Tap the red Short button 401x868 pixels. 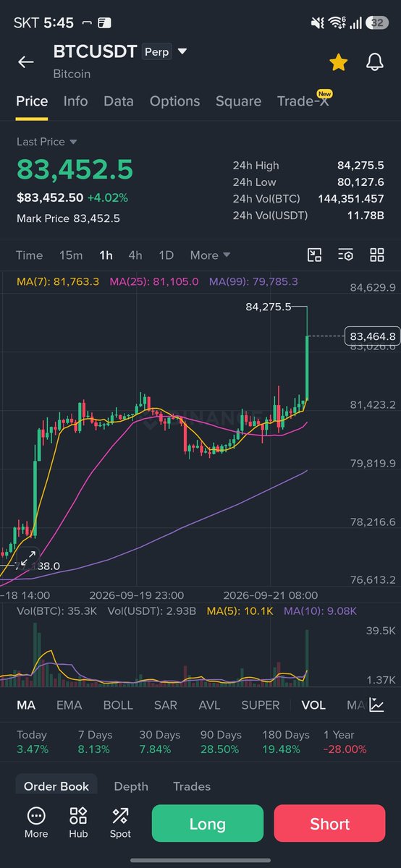[x=329, y=824]
